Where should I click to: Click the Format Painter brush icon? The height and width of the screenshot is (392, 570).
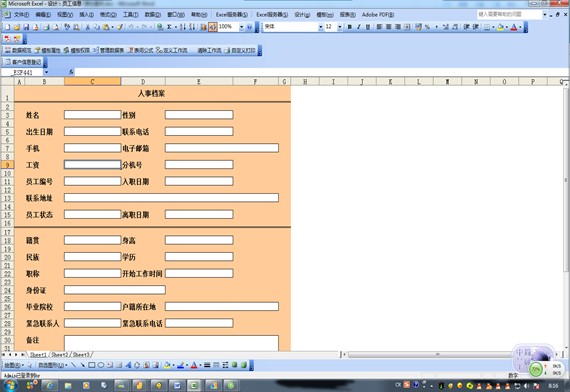pyautogui.click(x=120, y=27)
